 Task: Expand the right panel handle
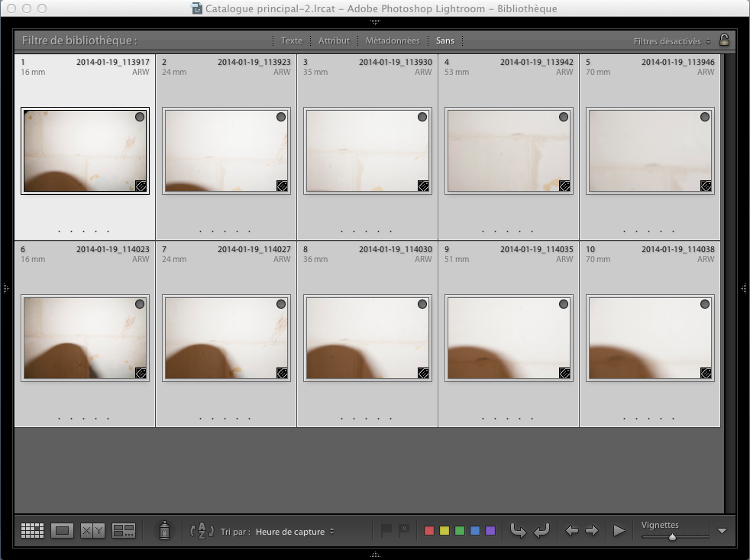744,288
